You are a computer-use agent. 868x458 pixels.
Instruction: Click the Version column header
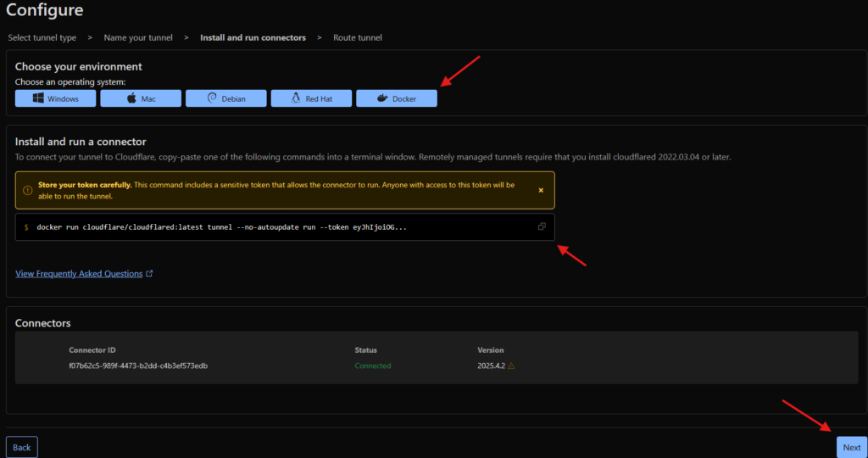point(491,350)
